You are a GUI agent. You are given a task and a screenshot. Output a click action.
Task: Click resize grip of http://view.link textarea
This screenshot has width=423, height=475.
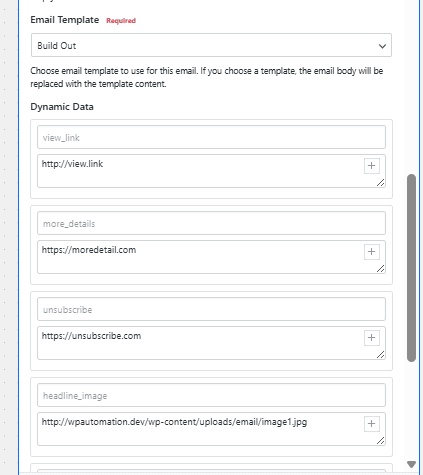tap(380, 182)
